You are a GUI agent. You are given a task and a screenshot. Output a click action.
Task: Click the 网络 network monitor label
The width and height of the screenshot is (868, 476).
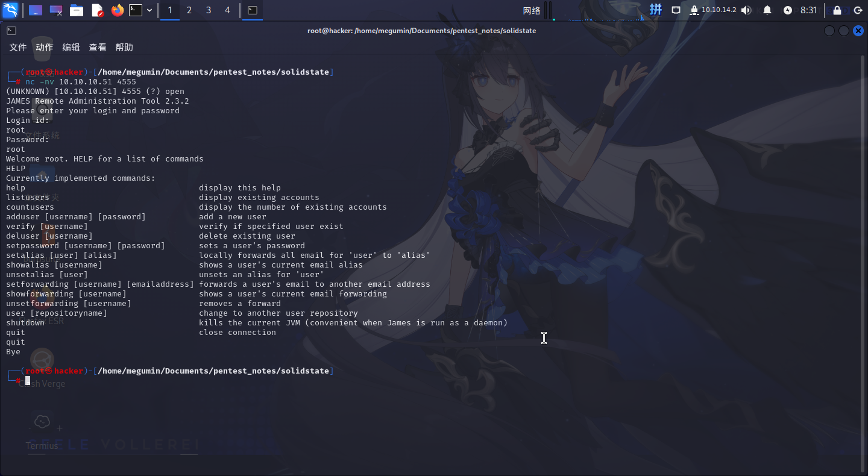click(x=531, y=10)
